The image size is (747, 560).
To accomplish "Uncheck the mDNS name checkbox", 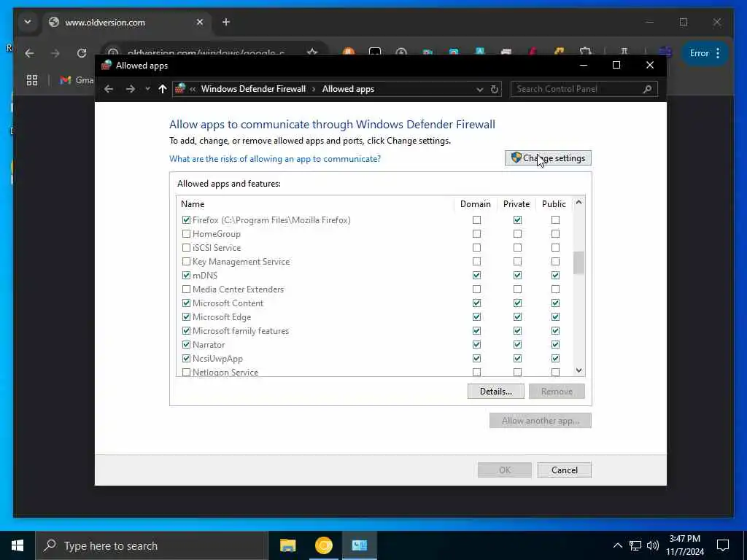I will (x=186, y=275).
